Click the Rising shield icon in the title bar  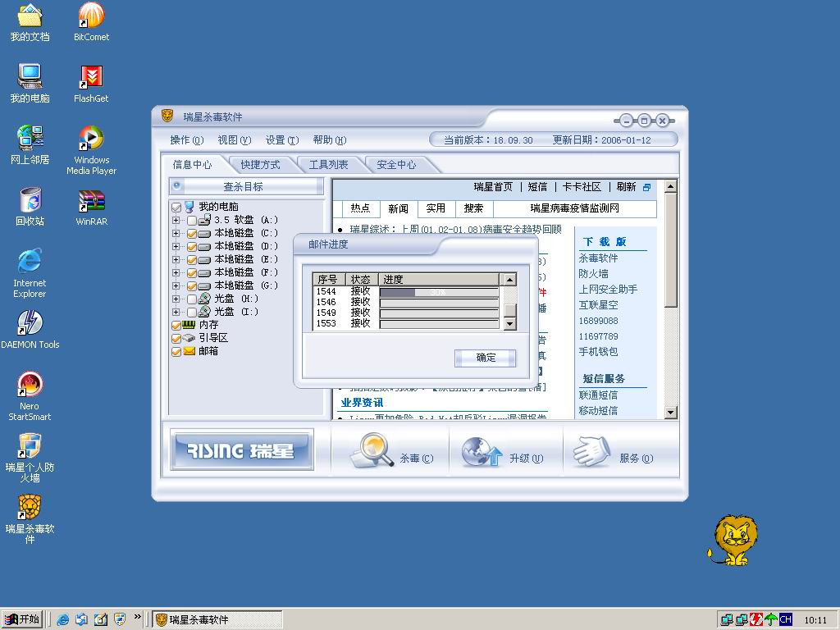(167, 116)
